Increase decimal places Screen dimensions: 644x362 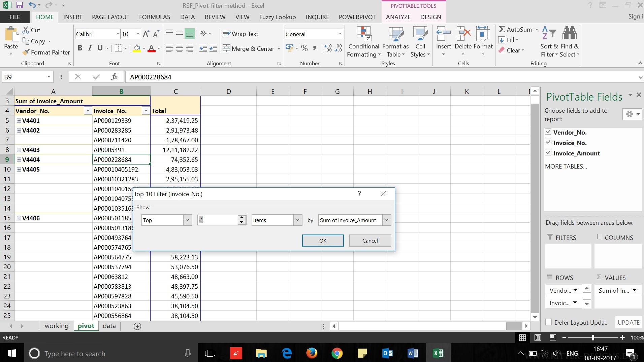[328, 48]
